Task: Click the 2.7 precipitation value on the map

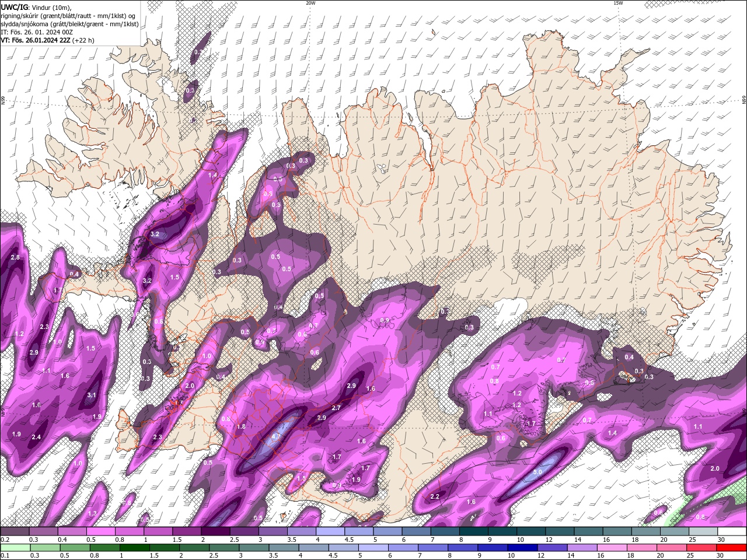Action: point(336,408)
